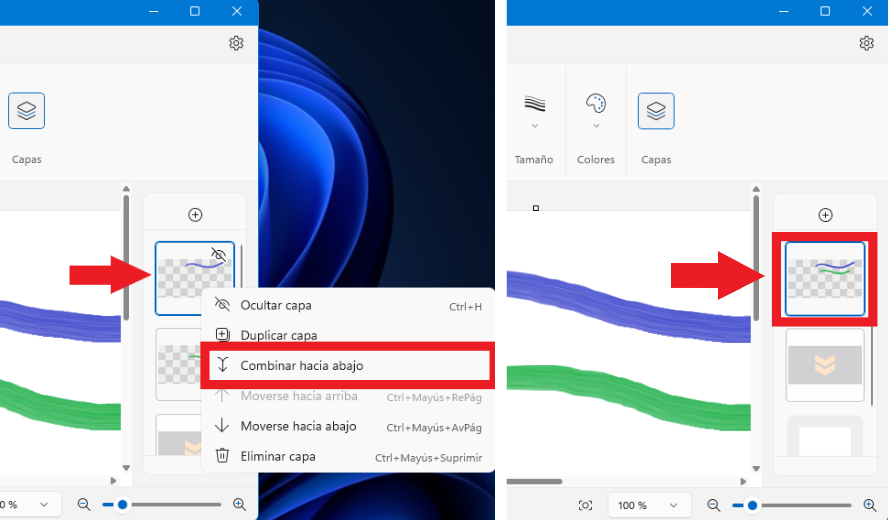Image resolution: width=888 pixels, height=520 pixels.
Task: Click horizontal scrollbar thumb in right window
Action: [x=535, y=481]
